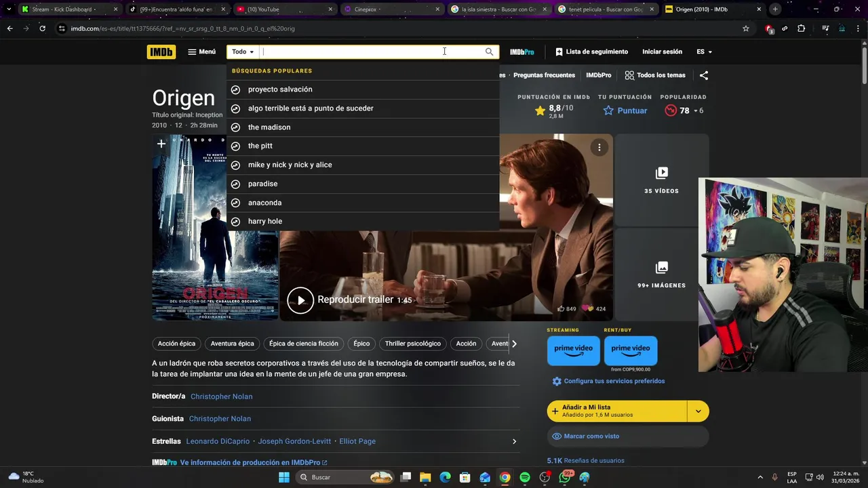Image resolution: width=868 pixels, height=488 pixels.
Task: Open director Christopher Nolan link
Action: [221, 396]
